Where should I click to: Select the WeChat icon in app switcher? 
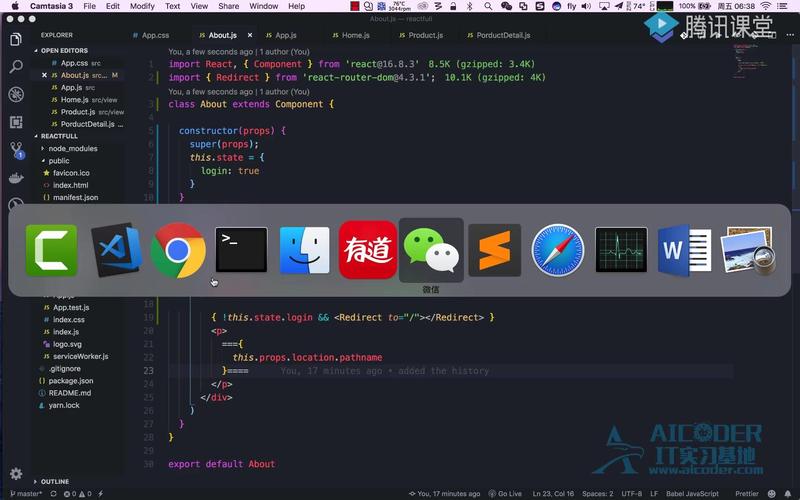(431, 250)
